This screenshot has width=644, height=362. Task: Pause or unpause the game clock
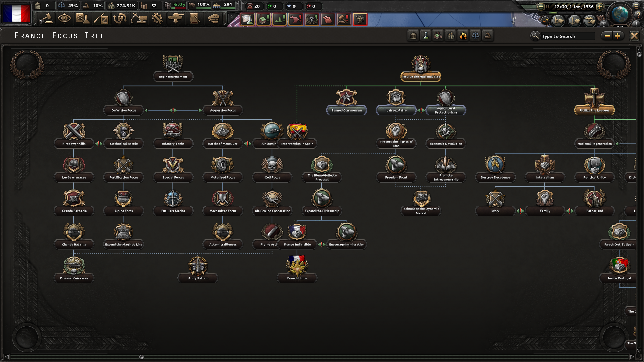[x=547, y=6]
